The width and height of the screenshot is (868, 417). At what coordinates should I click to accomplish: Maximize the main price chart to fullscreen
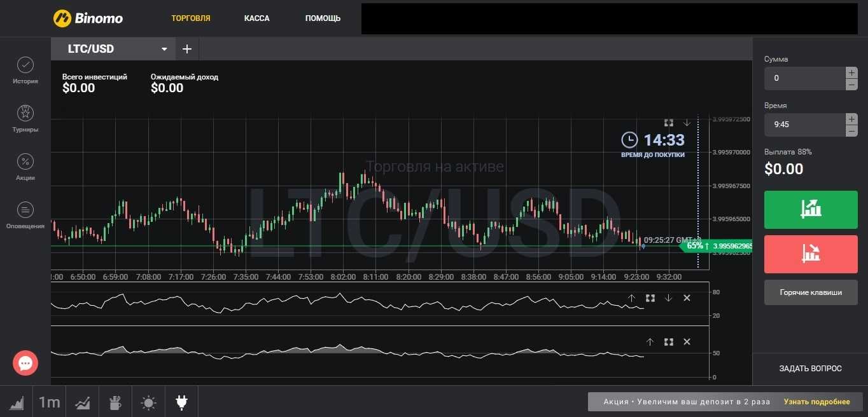[x=668, y=123]
